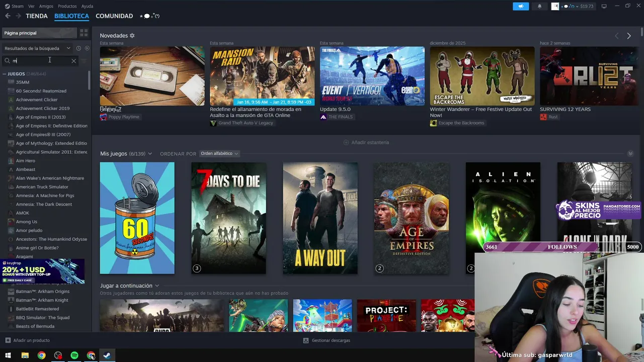Expand the Resultados de la búsqueda dropdown
This screenshot has height=362, width=644.
point(37,48)
